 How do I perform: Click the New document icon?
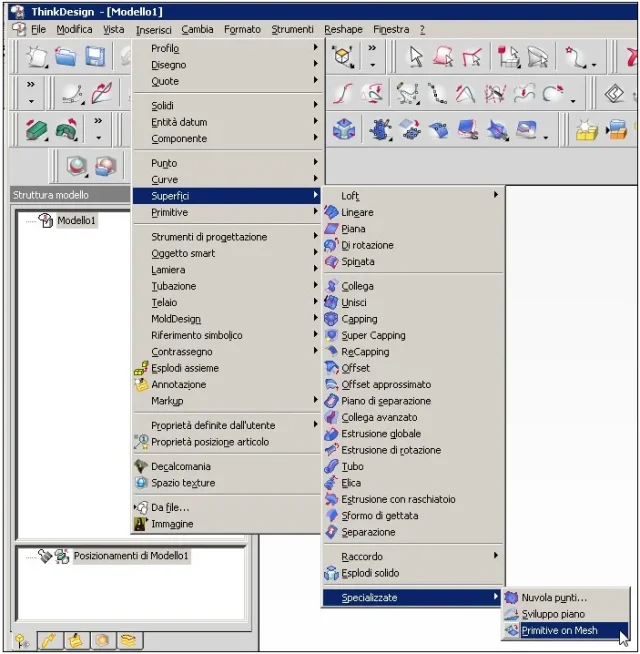tap(36, 57)
